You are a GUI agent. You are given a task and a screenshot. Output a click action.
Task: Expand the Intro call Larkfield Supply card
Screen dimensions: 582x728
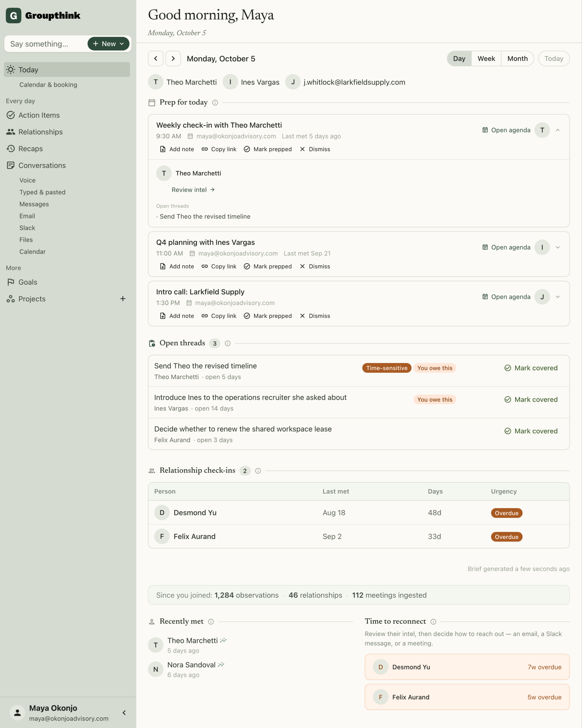(558, 297)
